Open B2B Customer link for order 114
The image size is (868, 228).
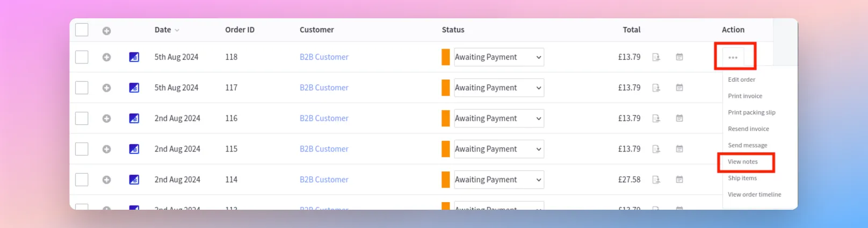(x=324, y=180)
